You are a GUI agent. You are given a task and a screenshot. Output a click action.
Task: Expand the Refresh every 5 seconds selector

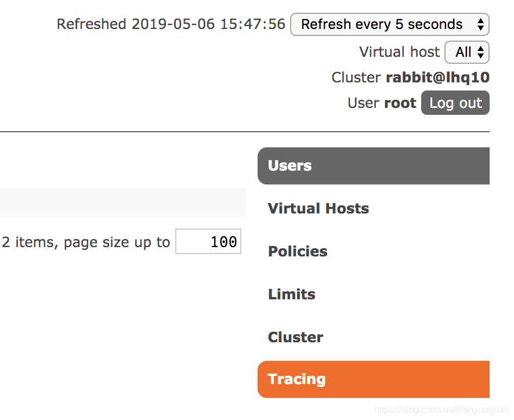click(x=389, y=24)
